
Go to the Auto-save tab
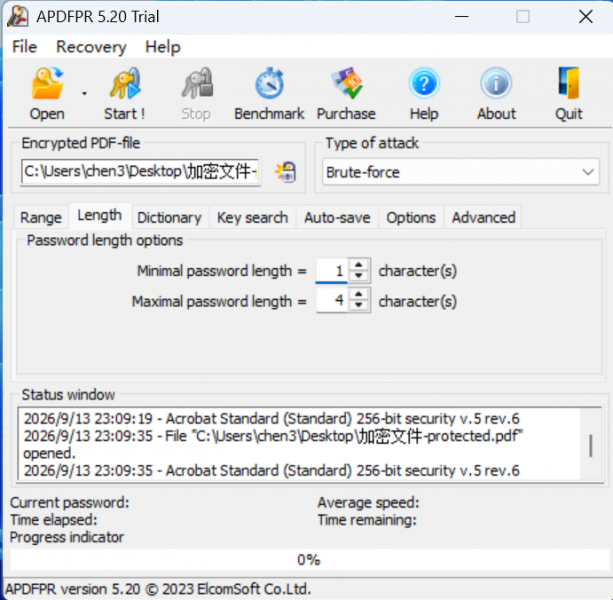(337, 218)
